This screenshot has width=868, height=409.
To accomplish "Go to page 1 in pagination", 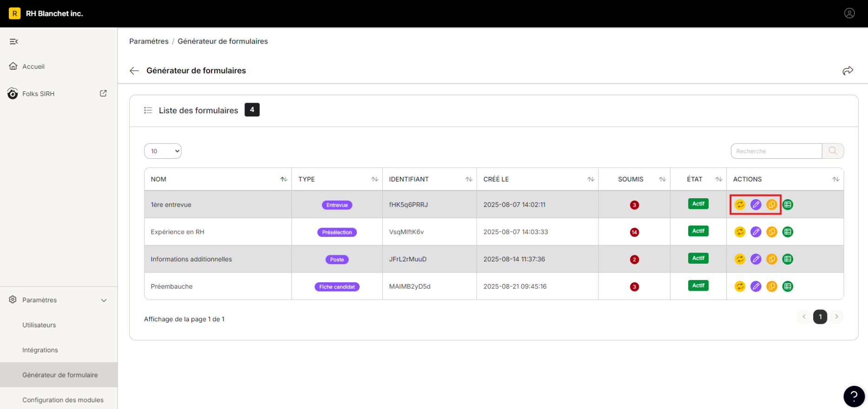I will tap(820, 317).
